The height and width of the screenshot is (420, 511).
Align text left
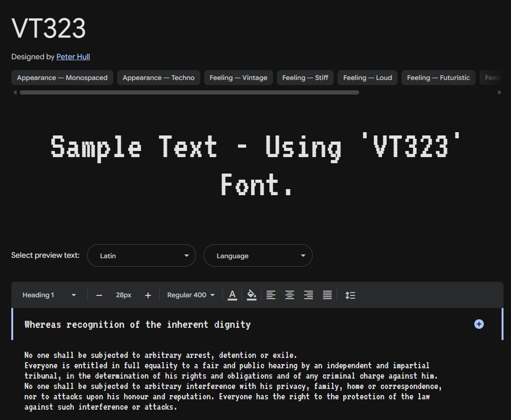271,295
